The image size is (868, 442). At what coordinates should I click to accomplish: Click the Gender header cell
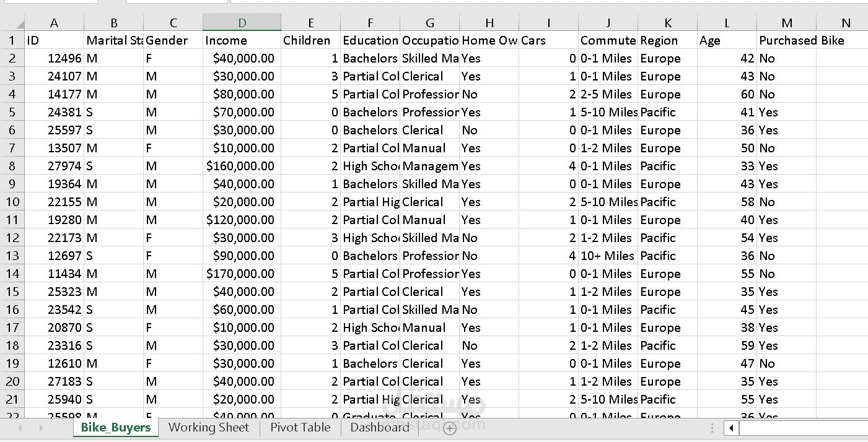click(x=173, y=40)
